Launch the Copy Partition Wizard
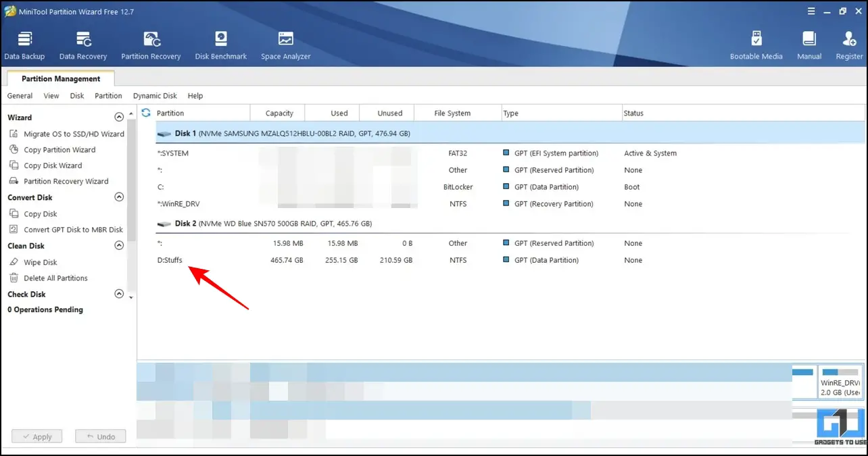This screenshot has width=868, height=456. (x=59, y=149)
